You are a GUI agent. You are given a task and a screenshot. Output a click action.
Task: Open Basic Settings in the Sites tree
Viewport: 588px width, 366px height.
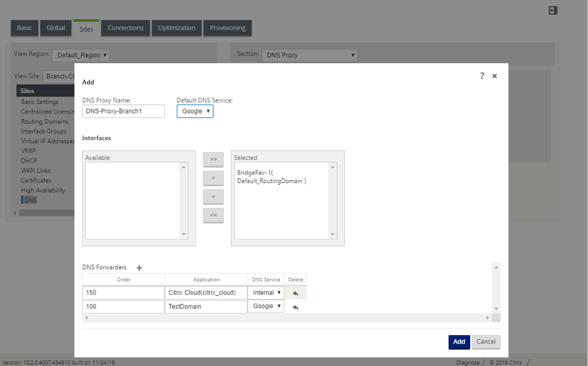[x=40, y=102]
